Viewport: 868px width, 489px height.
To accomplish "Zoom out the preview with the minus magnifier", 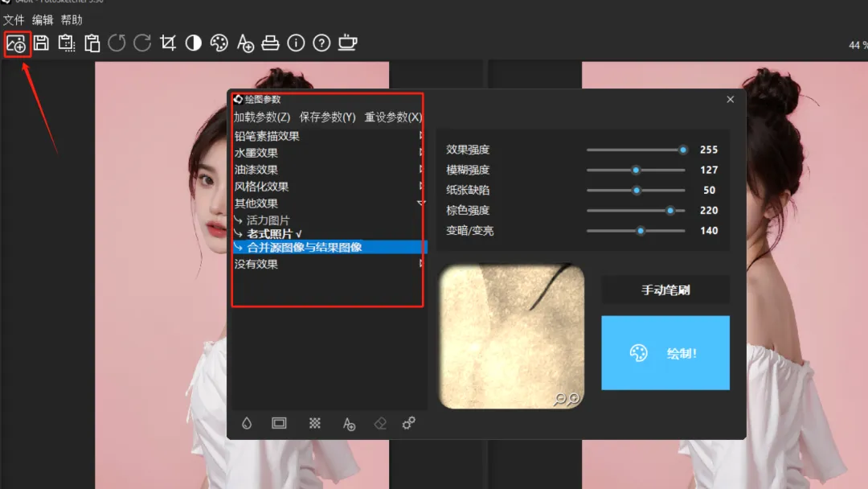I will [560, 399].
